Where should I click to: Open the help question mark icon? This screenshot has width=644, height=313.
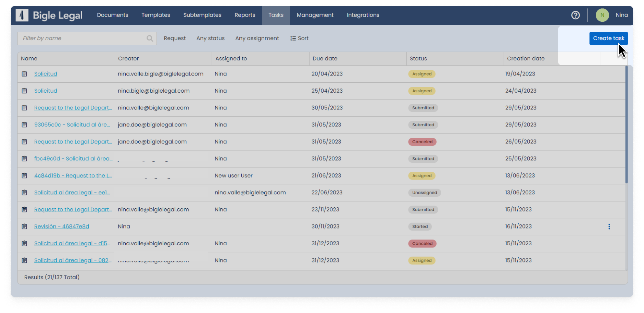point(575,15)
